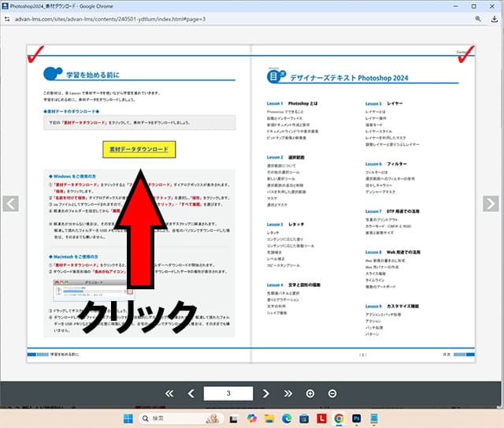Click Lesson 1 Photoshop とは in the contents
The width and height of the screenshot is (504, 428).
292,103
